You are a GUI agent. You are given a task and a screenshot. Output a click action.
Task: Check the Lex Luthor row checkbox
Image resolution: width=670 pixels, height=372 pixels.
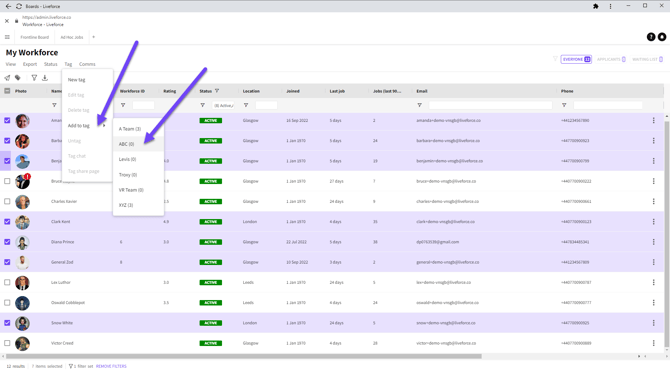tap(7, 282)
